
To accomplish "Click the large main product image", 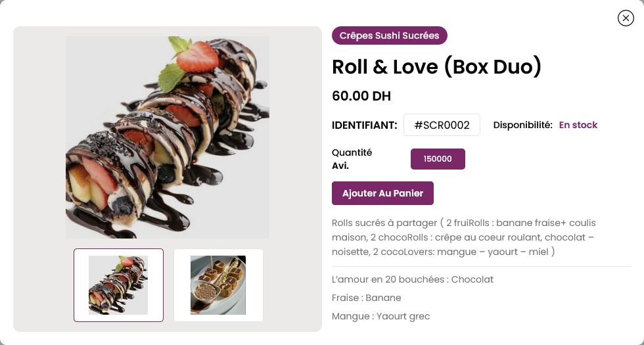I will (168, 137).
